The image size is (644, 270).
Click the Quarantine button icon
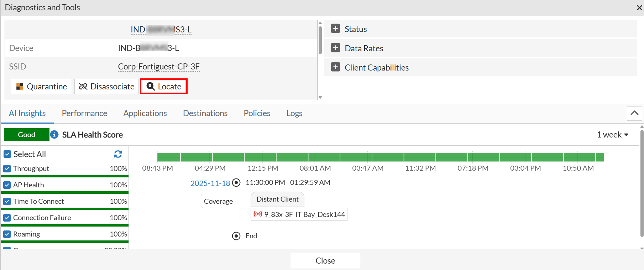tap(20, 87)
